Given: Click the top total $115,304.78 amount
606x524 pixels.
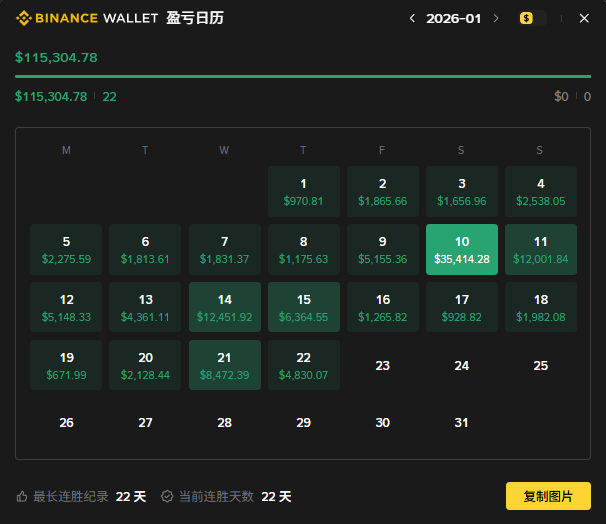Looking at the screenshot, I should coord(56,58).
